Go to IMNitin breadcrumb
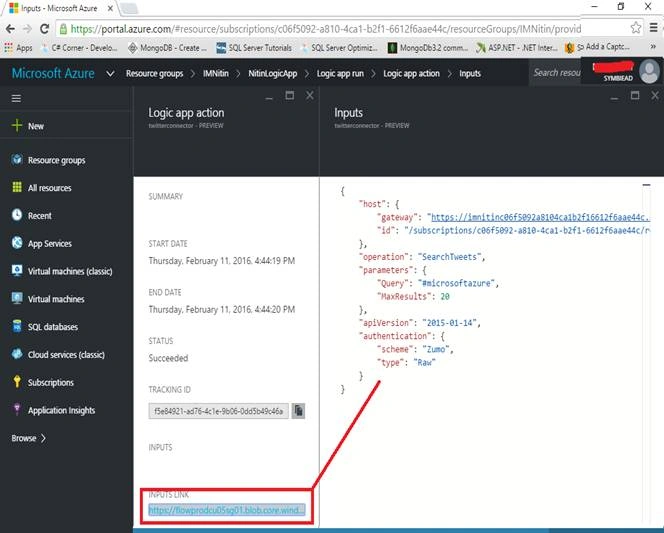The width and height of the screenshot is (664, 533). (216, 74)
